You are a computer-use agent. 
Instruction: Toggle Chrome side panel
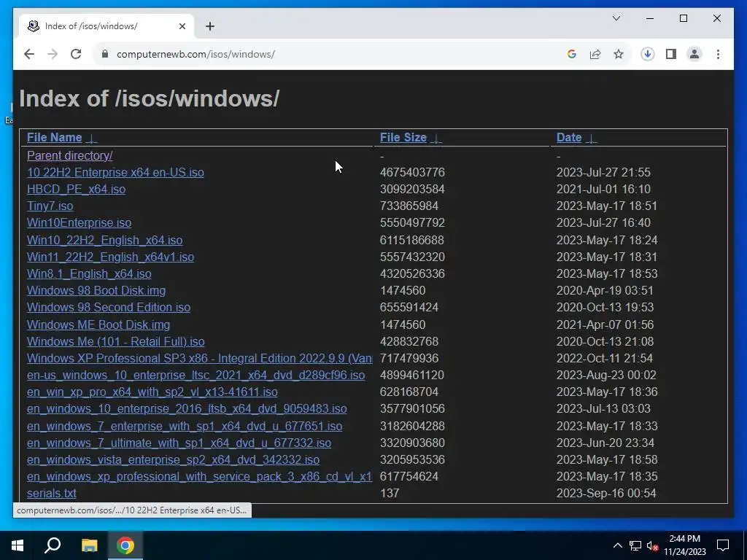(671, 54)
